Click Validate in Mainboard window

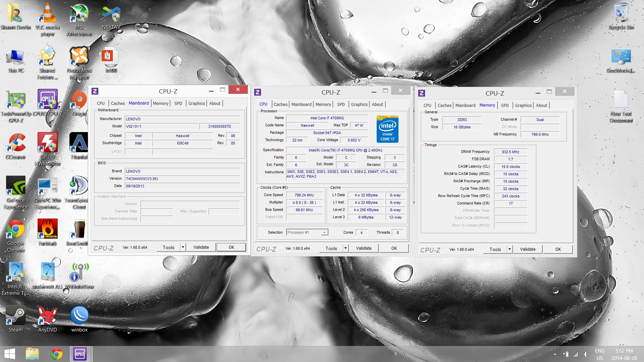201,247
